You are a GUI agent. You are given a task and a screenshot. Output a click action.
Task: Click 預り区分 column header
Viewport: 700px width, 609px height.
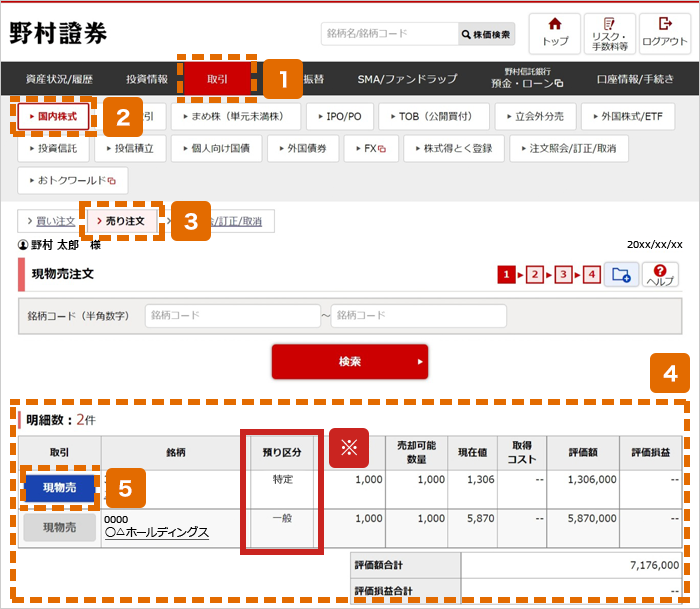pyautogui.click(x=282, y=452)
